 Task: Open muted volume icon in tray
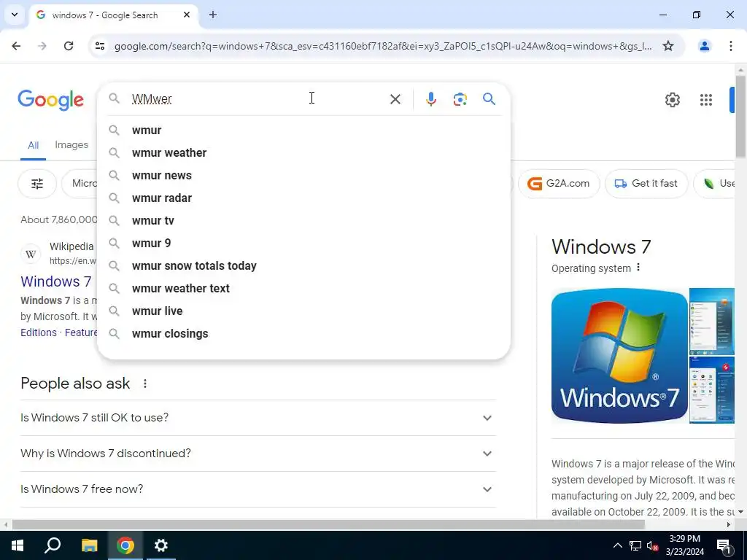point(653,545)
